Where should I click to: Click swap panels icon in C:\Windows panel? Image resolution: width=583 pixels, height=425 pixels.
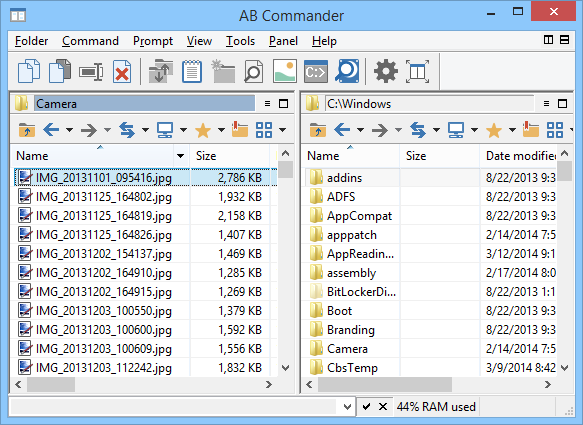[418, 130]
